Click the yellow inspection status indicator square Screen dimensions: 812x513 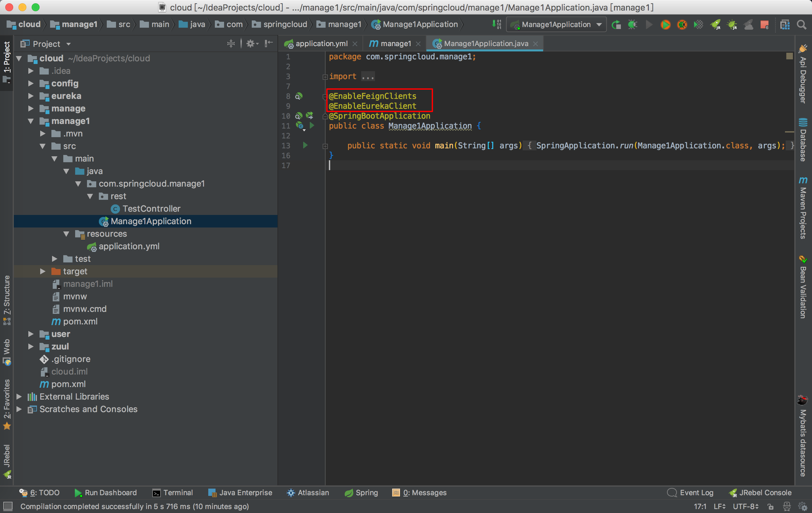pos(789,56)
